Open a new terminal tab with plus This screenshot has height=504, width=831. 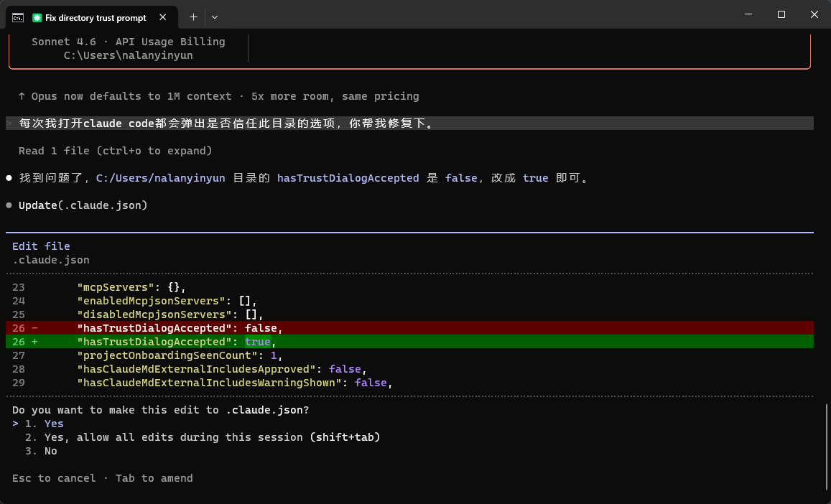pyautogui.click(x=193, y=17)
